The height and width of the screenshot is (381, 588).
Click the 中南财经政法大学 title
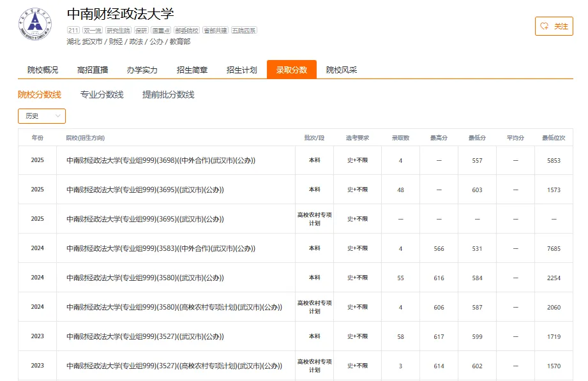click(121, 14)
